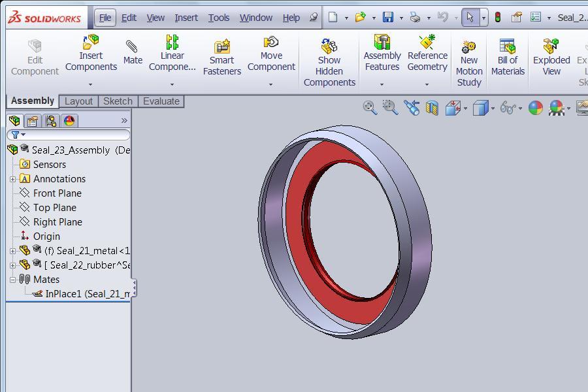Collapse the Mates folder
588x392 pixels.
[x=12, y=280]
